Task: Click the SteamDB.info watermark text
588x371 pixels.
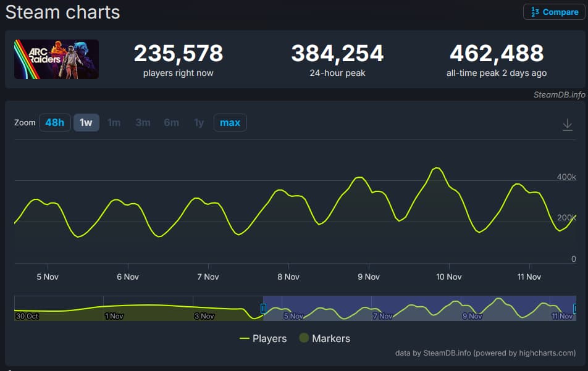Action: tap(559, 94)
